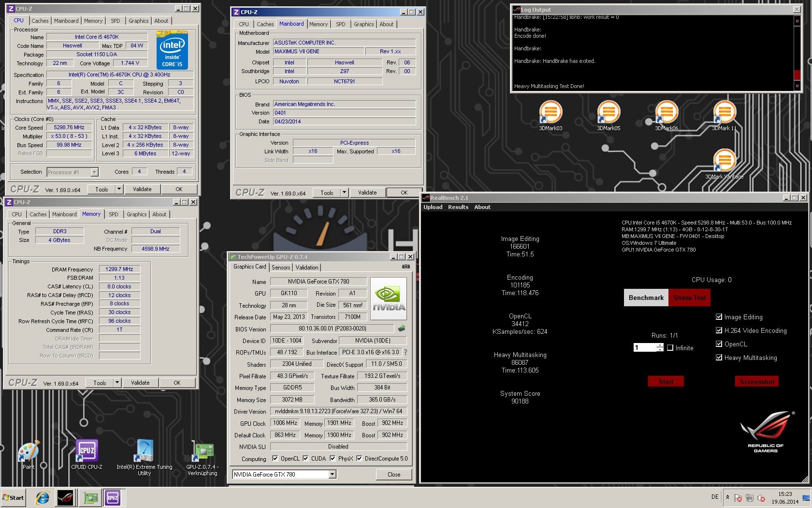Open the 3DMark 11 desktop shortcut
This screenshot has width=812, height=508.
pos(724,115)
